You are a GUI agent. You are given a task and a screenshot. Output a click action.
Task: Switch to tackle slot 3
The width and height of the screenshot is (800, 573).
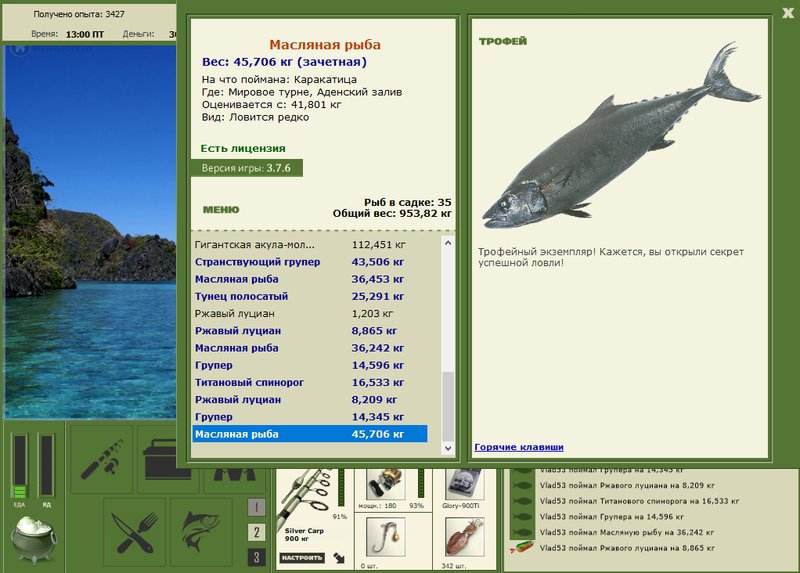pos(256,557)
